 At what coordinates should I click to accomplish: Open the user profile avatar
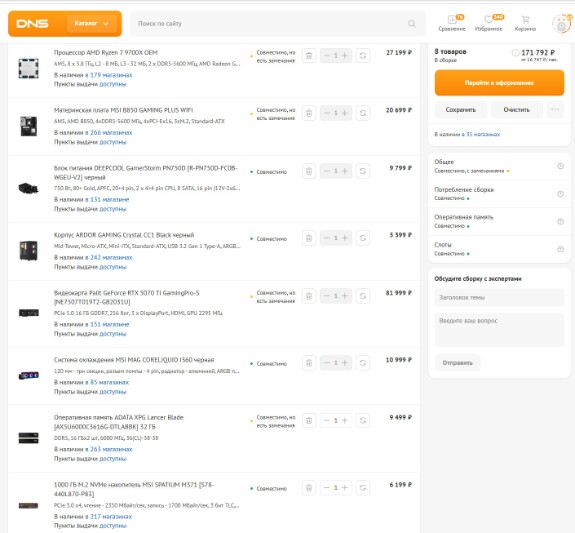561,24
